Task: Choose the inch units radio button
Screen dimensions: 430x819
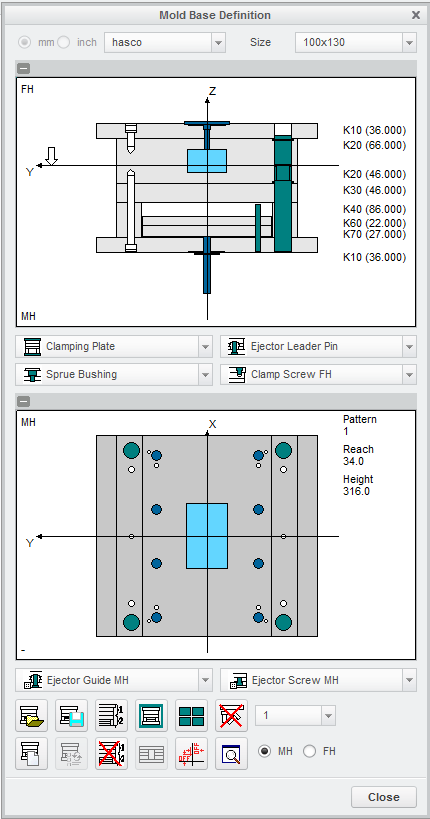Action: point(63,42)
